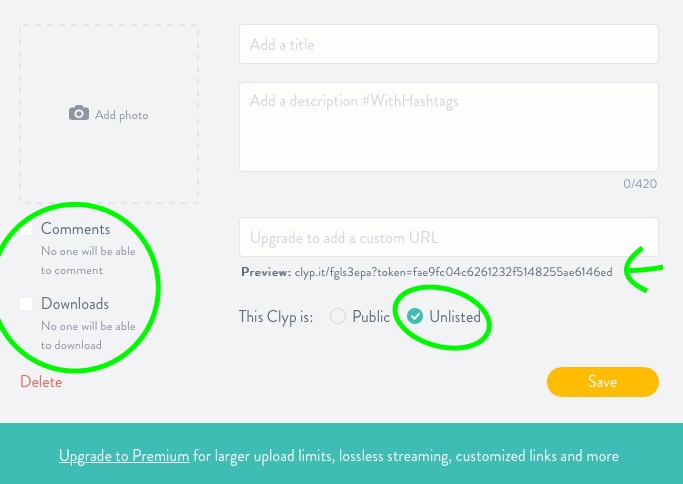This screenshot has height=484, width=683.
Task: Click the 'Comments' label text
Action: [x=75, y=230]
